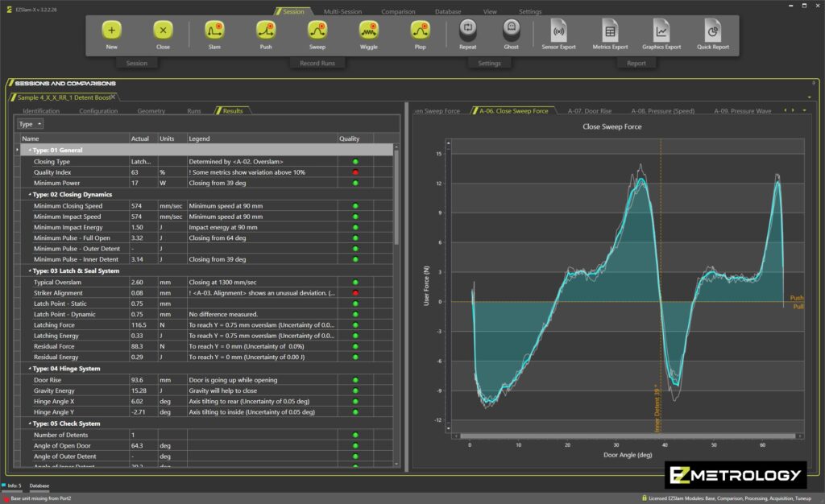Viewport: 825px width, 504px height.
Task: Generate a Quick Report
Action: click(x=712, y=31)
